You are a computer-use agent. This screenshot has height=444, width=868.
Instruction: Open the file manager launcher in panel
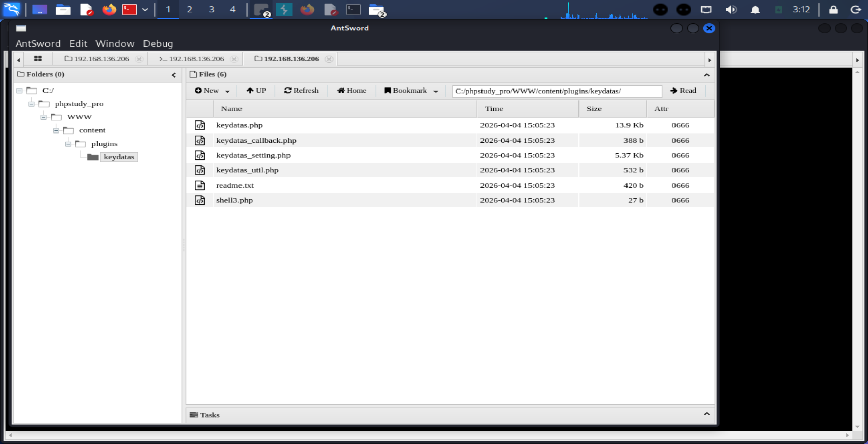point(63,9)
